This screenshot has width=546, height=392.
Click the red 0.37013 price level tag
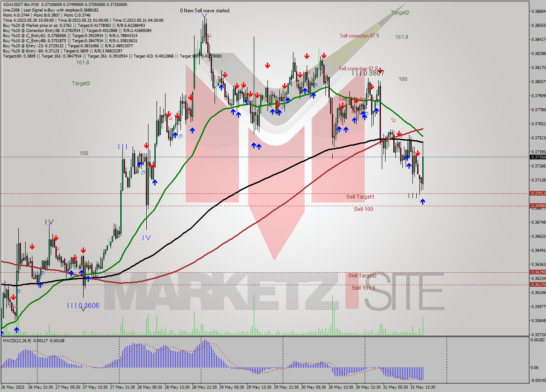coord(537,193)
